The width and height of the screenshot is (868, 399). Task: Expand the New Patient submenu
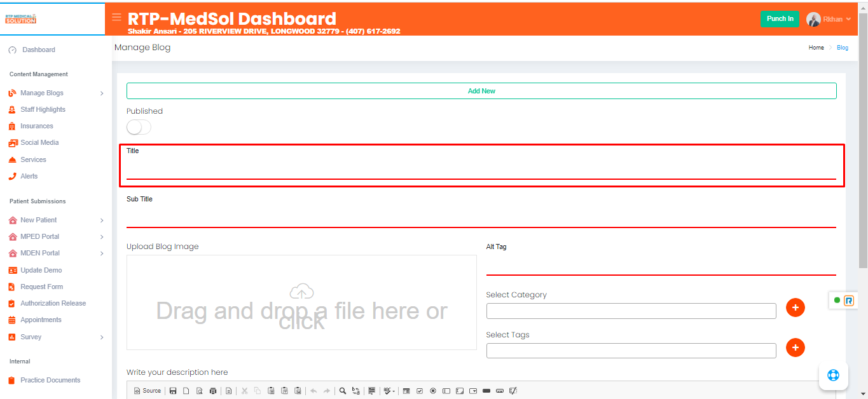102,220
